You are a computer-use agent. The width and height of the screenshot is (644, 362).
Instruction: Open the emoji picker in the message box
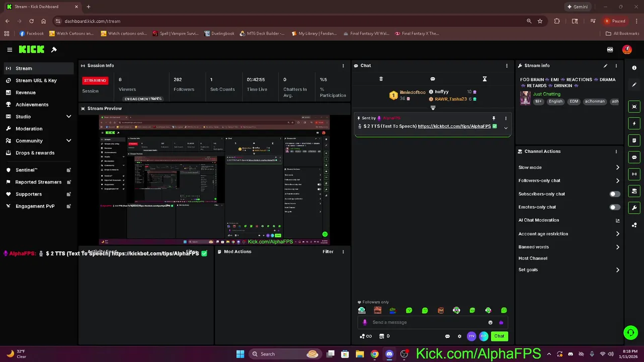click(x=491, y=322)
